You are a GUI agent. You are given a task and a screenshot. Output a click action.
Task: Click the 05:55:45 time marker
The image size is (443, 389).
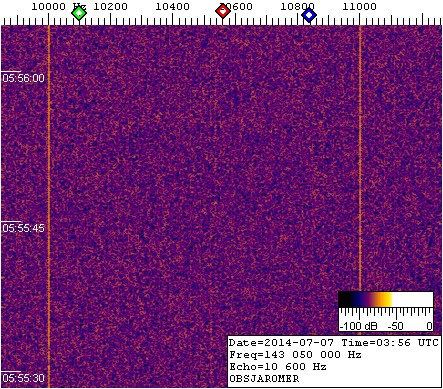pyautogui.click(x=23, y=228)
